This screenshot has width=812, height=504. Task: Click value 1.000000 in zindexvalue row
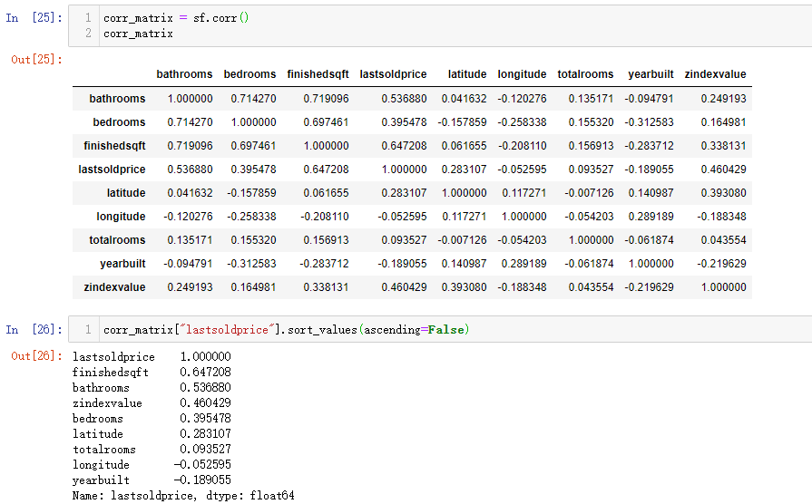(x=723, y=287)
